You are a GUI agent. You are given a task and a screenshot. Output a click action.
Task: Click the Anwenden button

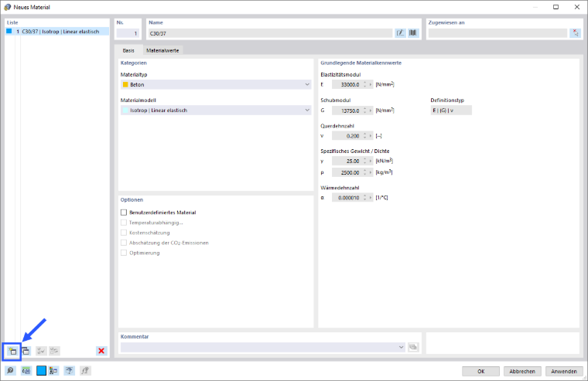click(x=564, y=371)
